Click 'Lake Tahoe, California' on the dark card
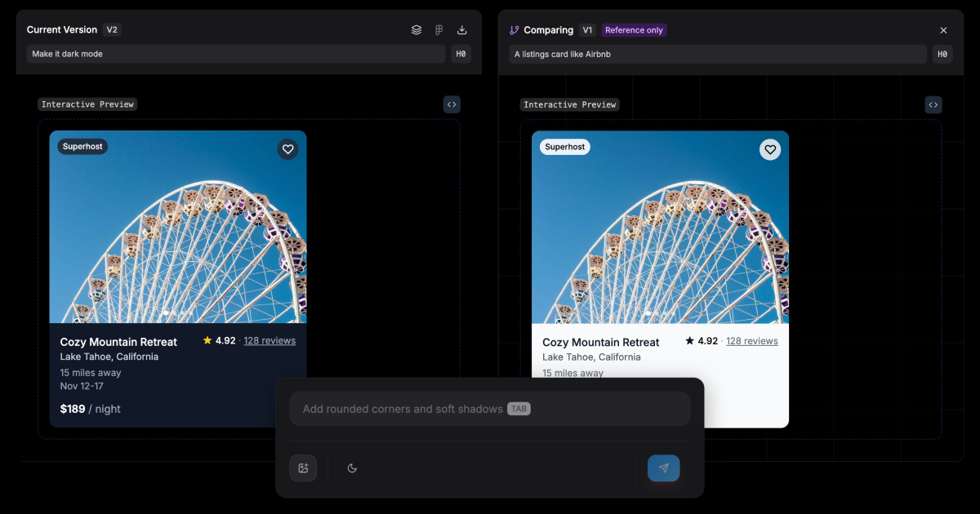Image resolution: width=980 pixels, height=514 pixels. [x=109, y=357]
